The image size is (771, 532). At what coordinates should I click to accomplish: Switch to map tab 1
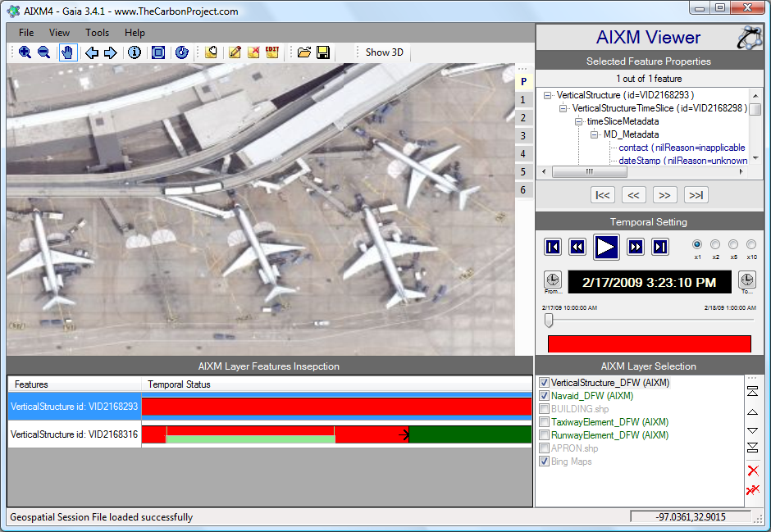[523, 100]
